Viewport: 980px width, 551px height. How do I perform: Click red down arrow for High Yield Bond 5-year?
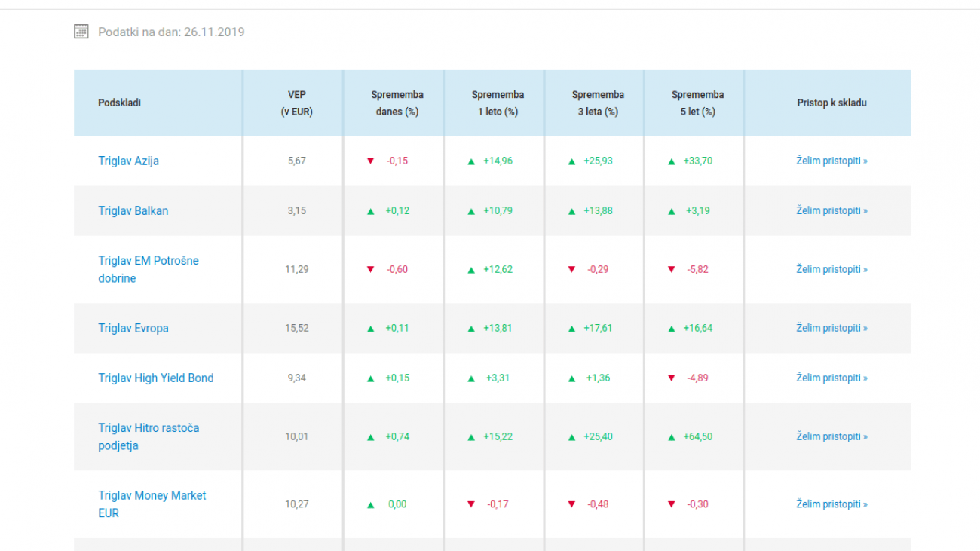[672, 378]
